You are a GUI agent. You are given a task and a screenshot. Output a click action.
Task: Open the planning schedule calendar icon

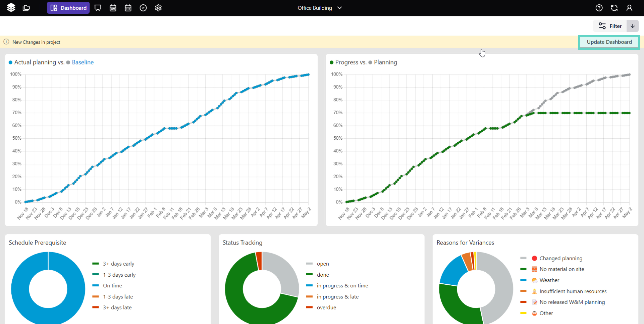113,8
